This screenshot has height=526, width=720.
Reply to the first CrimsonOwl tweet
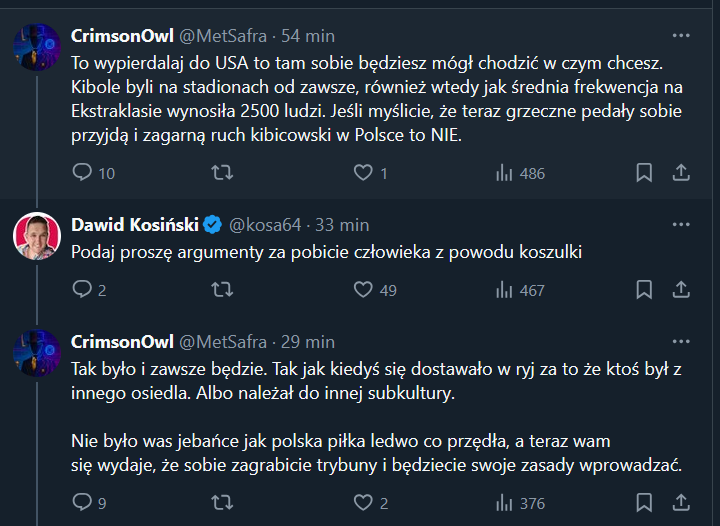click(83, 173)
